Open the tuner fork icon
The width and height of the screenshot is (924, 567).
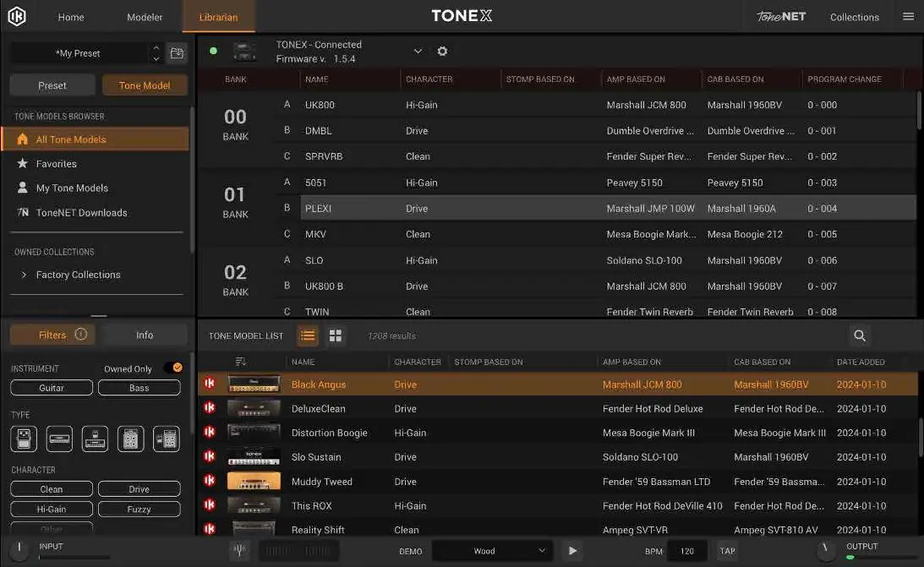(x=239, y=550)
